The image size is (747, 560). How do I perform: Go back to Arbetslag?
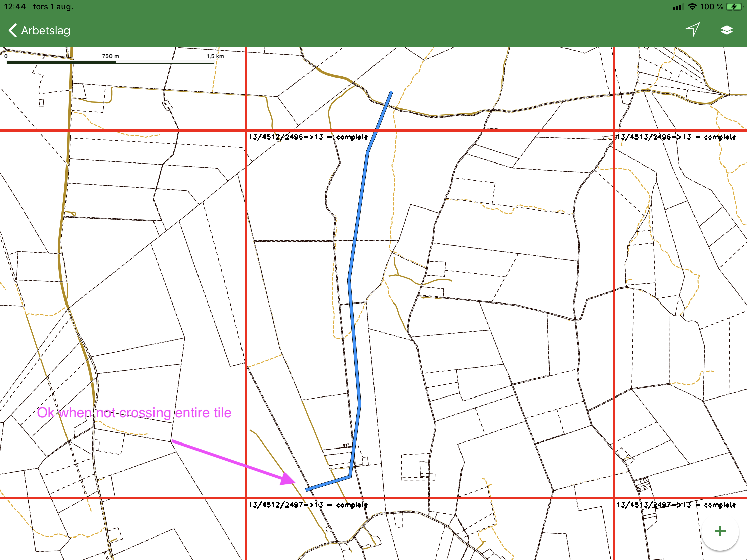point(45,30)
